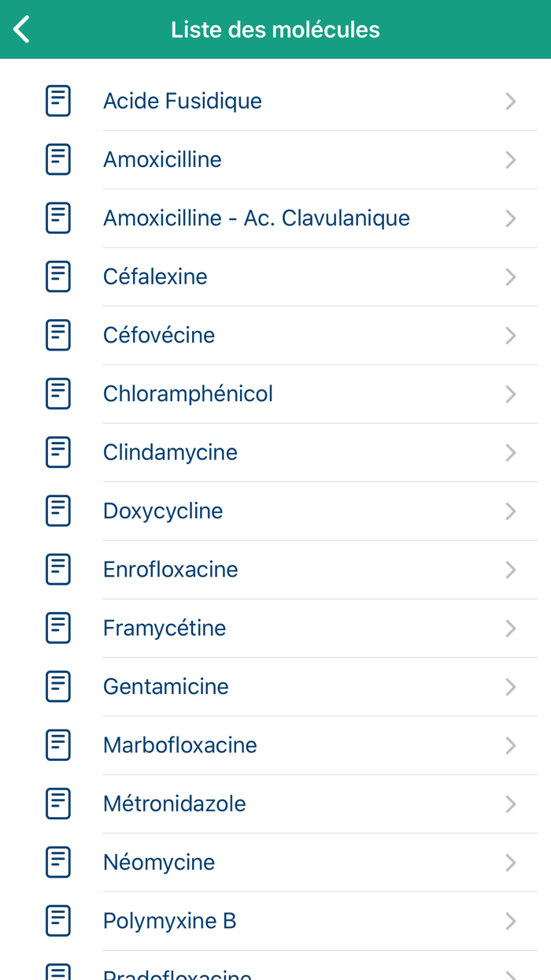Screen dimensions: 551x980
Task: Tap the document icon beside Amoxicilline
Action: (58, 159)
